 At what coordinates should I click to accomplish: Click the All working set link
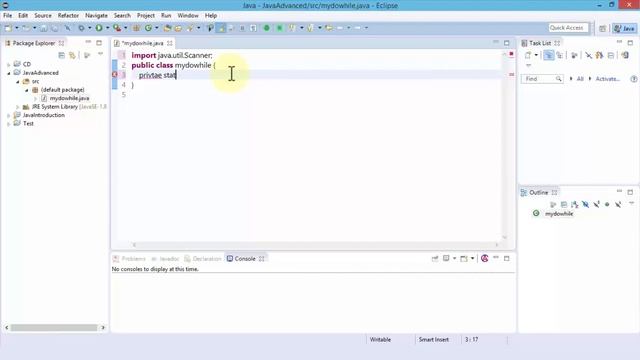[580, 79]
